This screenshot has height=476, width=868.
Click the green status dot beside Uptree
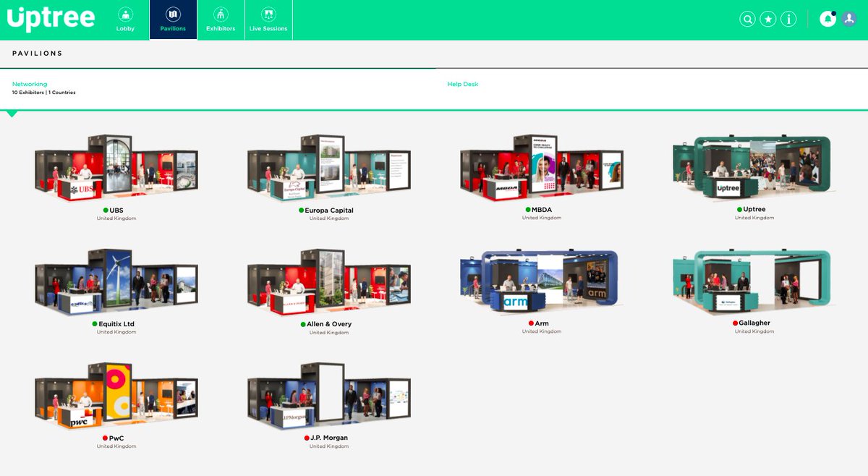739,209
